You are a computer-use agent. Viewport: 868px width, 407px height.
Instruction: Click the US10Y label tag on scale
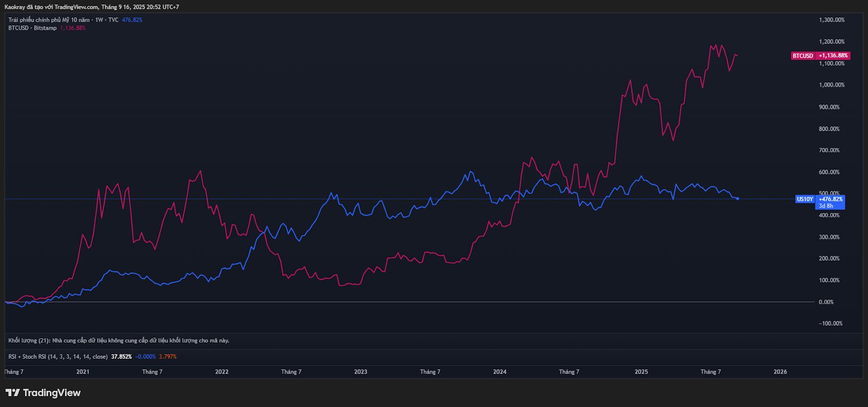click(x=805, y=199)
